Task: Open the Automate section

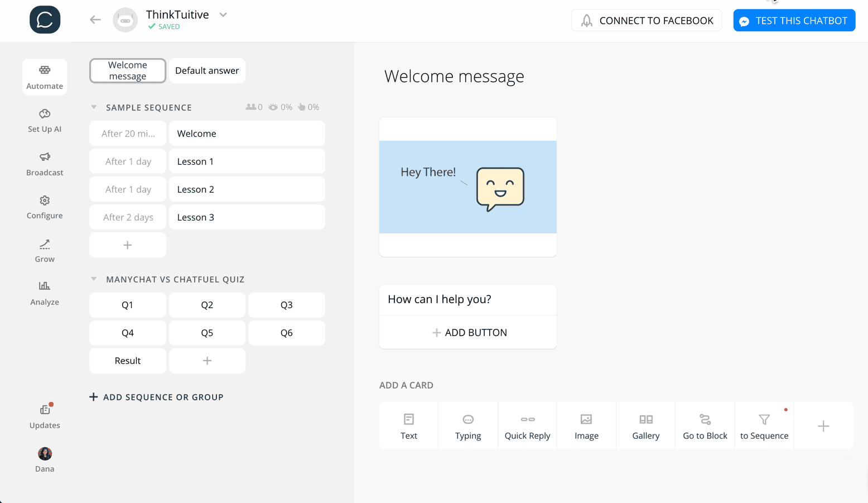Action: point(45,76)
